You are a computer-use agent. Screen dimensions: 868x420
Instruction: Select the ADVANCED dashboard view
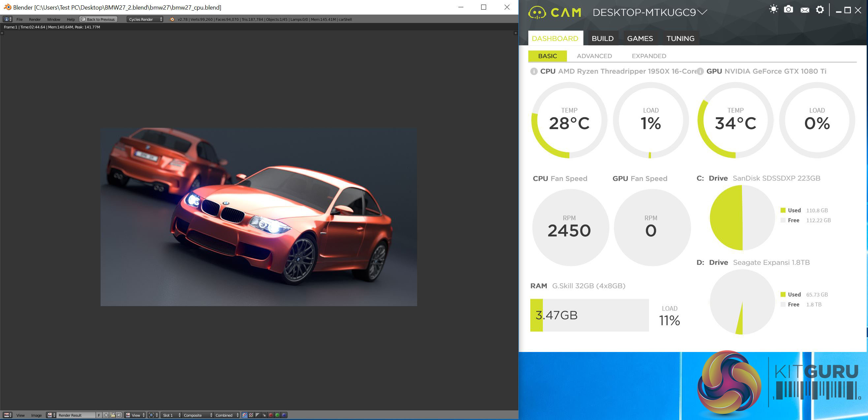point(594,56)
